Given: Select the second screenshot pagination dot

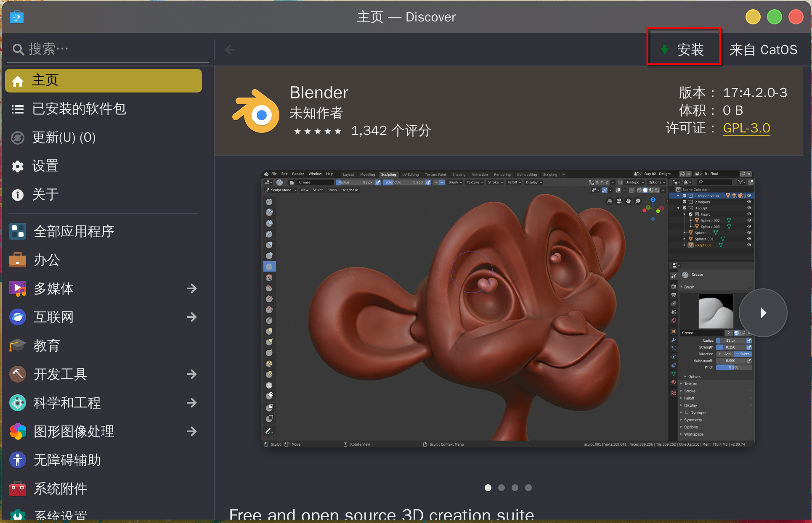Looking at the screenshot, I should point(502,488).
